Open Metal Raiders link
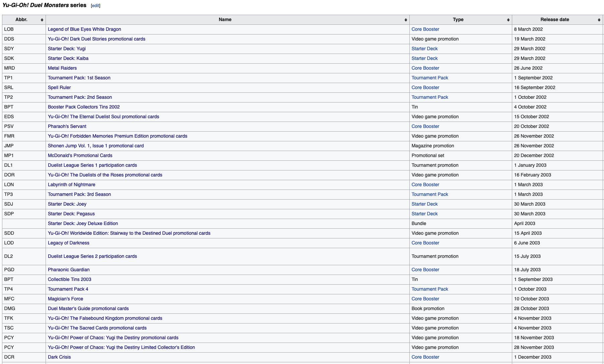604x364 pixels. [62, 68]
